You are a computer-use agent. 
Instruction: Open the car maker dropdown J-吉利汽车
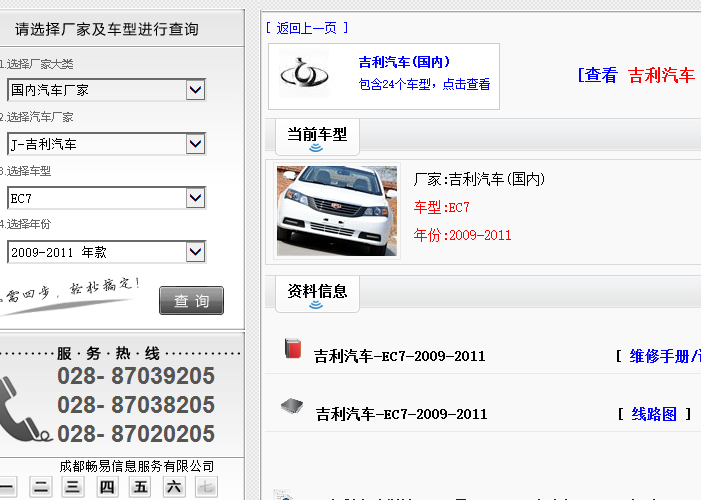(106, 144)
